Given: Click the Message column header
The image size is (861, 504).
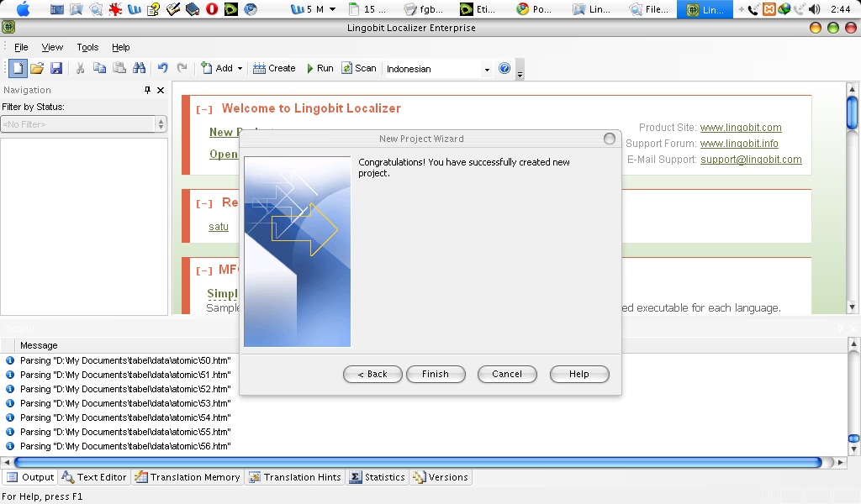Looking at the screenshot, I should tap(39, 345).
